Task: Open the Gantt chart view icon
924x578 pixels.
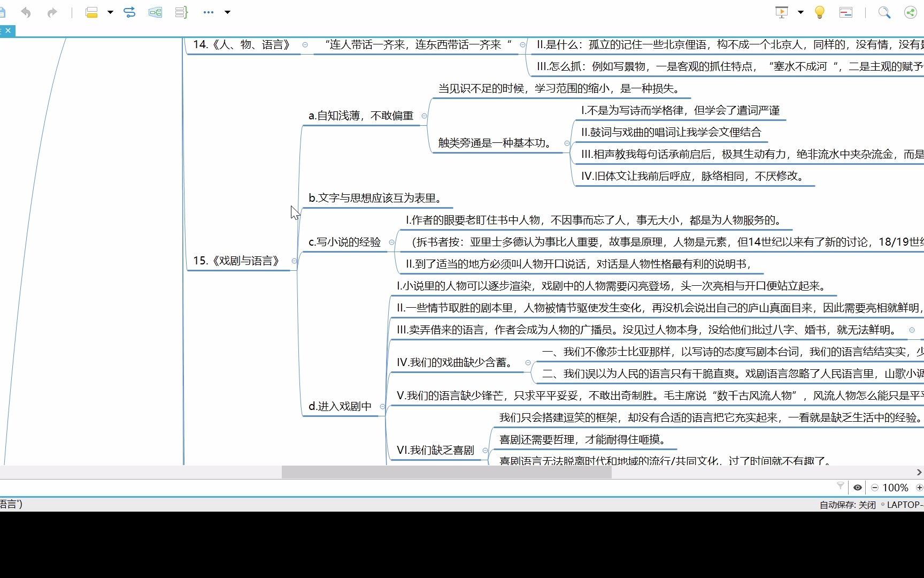Action: click(846, 12)
